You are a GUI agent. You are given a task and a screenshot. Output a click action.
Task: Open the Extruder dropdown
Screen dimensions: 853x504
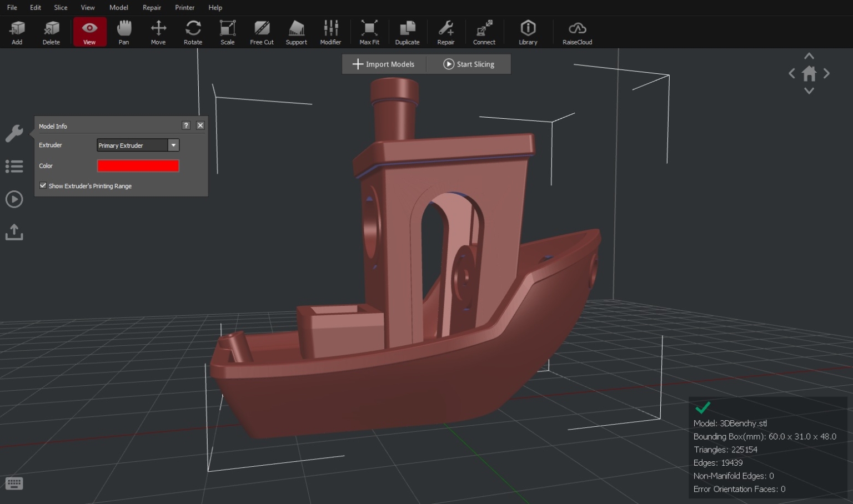coord(173,145)
